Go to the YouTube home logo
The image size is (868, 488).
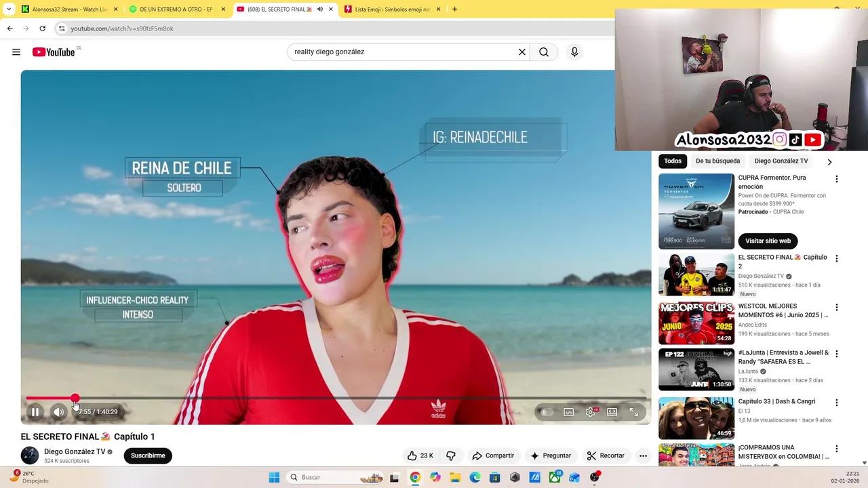click(54, 52)
